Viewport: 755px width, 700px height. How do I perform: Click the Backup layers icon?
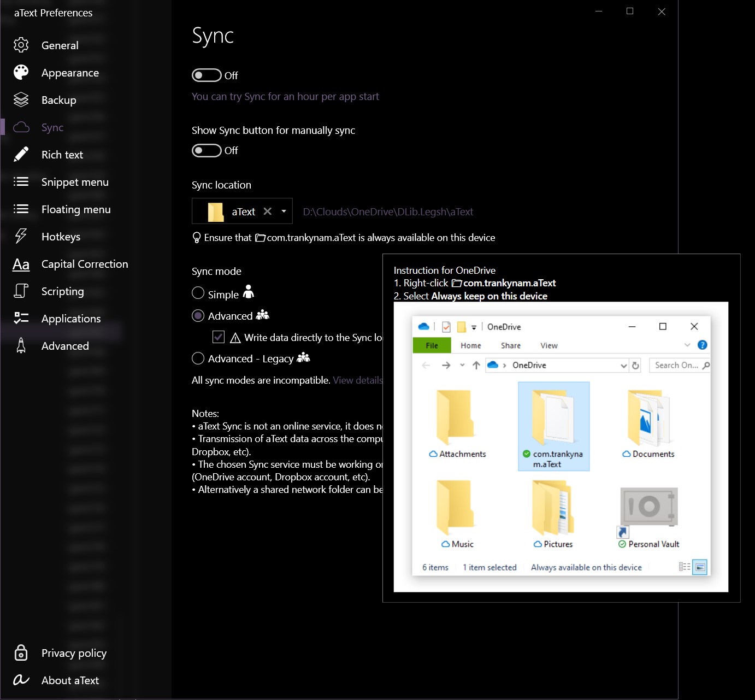click(21, 100)
